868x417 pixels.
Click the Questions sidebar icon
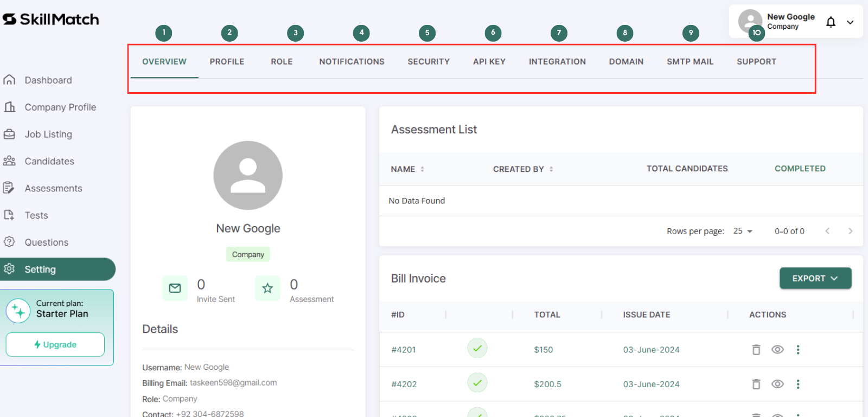(9, 242)
